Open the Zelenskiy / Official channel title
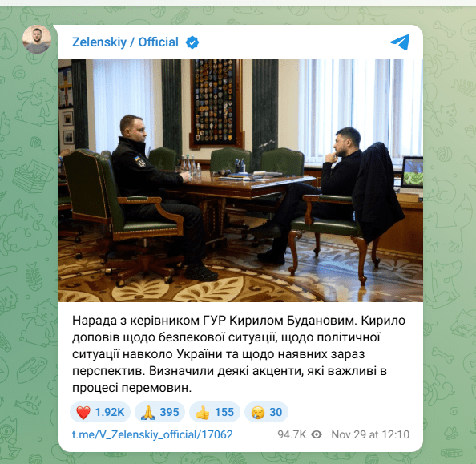The height and width of the screenshot is (464, 476). click(125, 42)
